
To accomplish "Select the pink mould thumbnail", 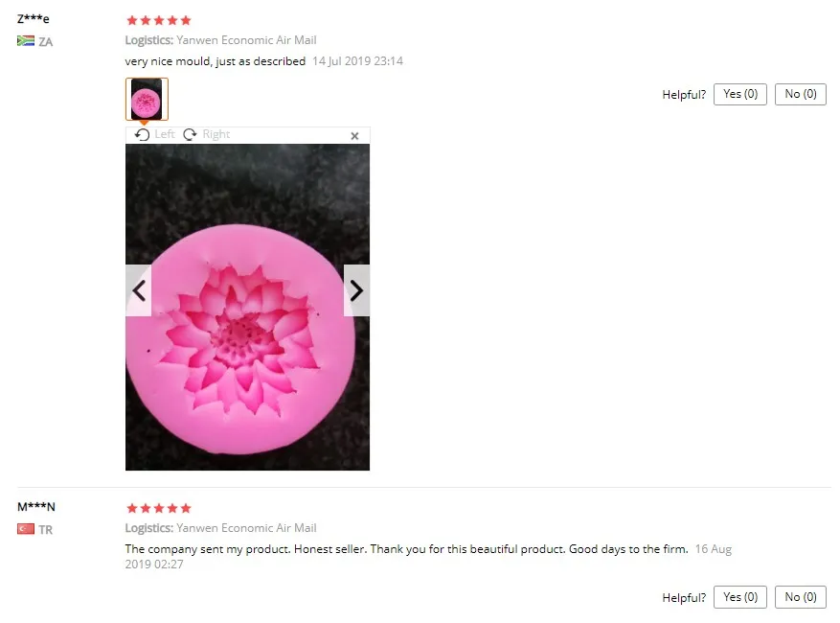I will point(147,99).
